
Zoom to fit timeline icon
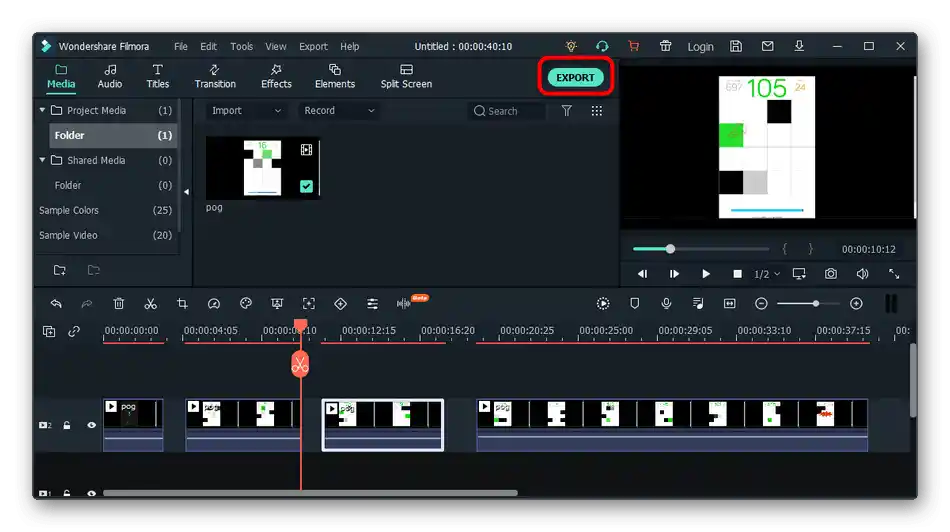point(729,304)
